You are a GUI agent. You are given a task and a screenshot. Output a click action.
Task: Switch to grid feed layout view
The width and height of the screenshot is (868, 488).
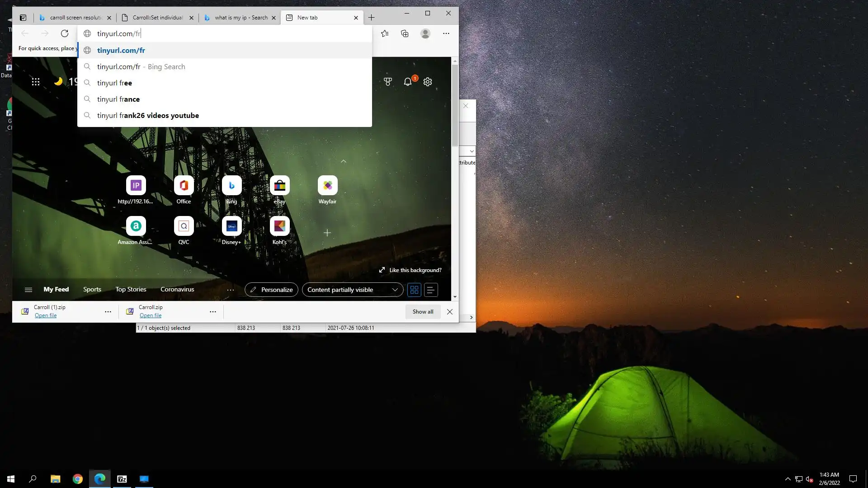tap(414, 290)
